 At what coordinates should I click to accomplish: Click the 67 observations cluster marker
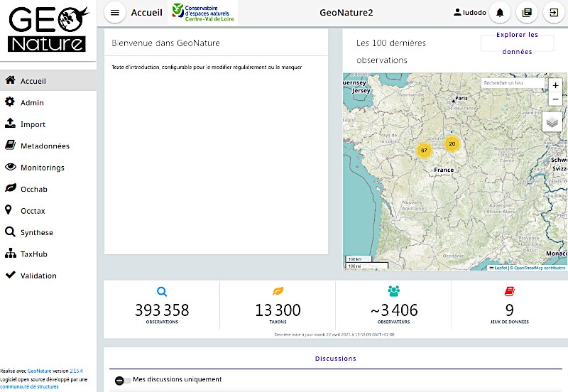pos(424,151)
